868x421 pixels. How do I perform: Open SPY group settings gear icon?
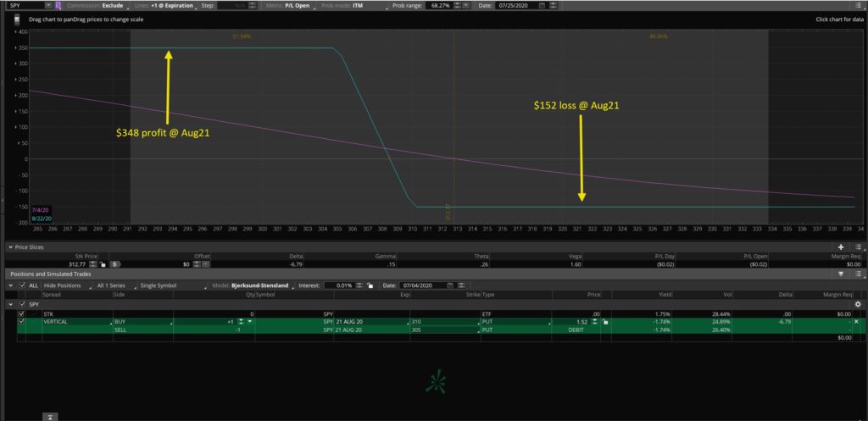click(x=857, y=304)
